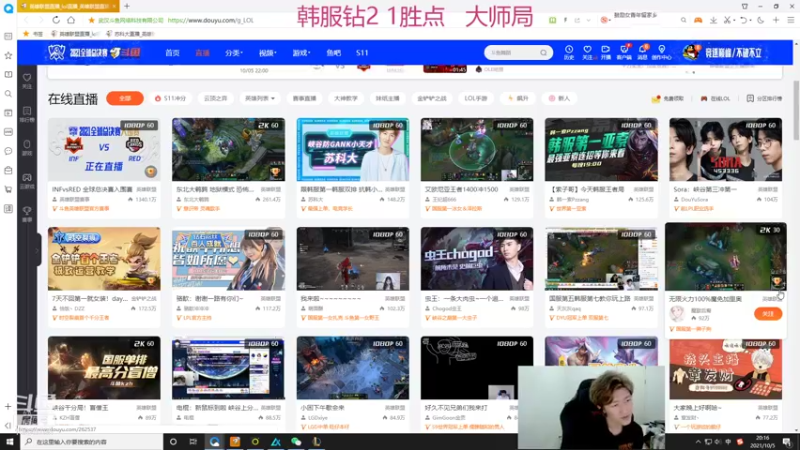Click the browser reload button
800x450 pixels.
(56, 20)
